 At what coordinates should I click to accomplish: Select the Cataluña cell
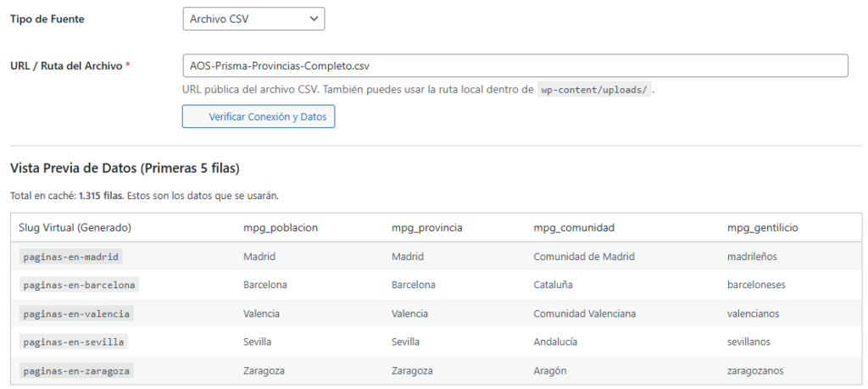point(553,285)
